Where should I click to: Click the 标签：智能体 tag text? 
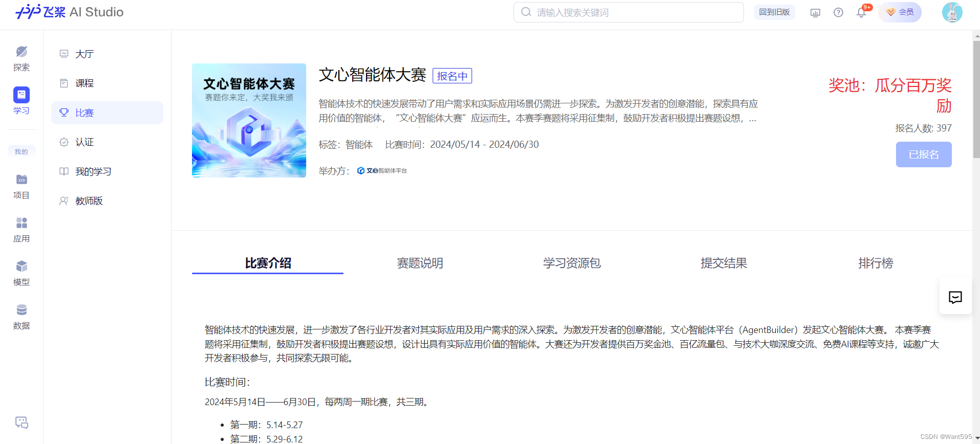coord(346,144)
